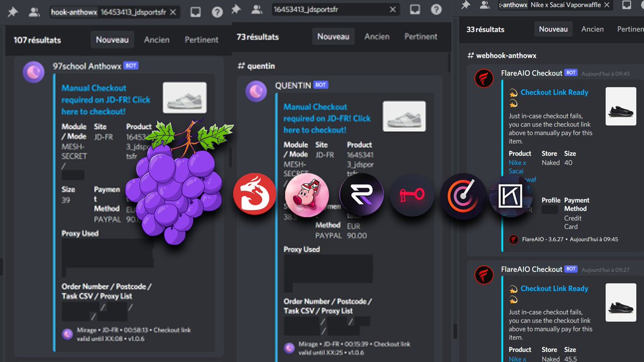Open member list icon in the 33 résultats panel
The width and height of the screenshot is (644, 362).
pos(485,5)
